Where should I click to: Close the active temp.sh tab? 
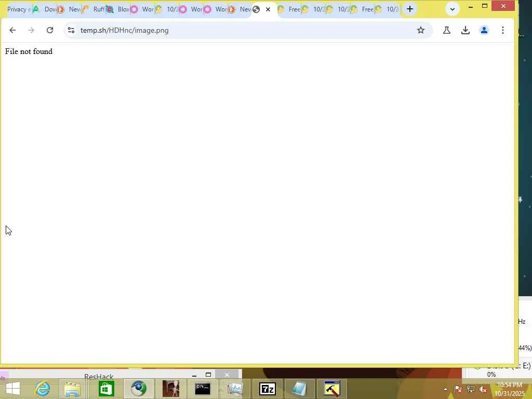[x=268, y=9]
